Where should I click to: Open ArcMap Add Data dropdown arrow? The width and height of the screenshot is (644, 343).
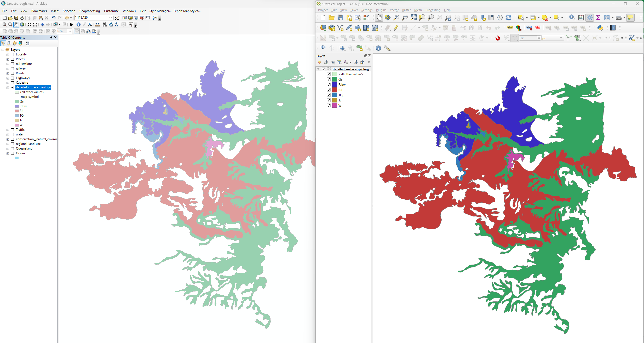tap(71, 18)
